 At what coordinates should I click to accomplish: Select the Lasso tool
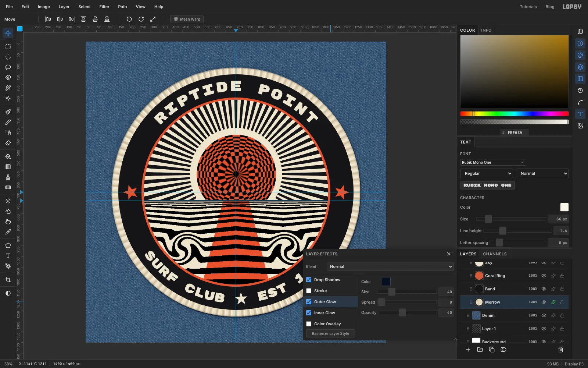(x=8, y=67)
